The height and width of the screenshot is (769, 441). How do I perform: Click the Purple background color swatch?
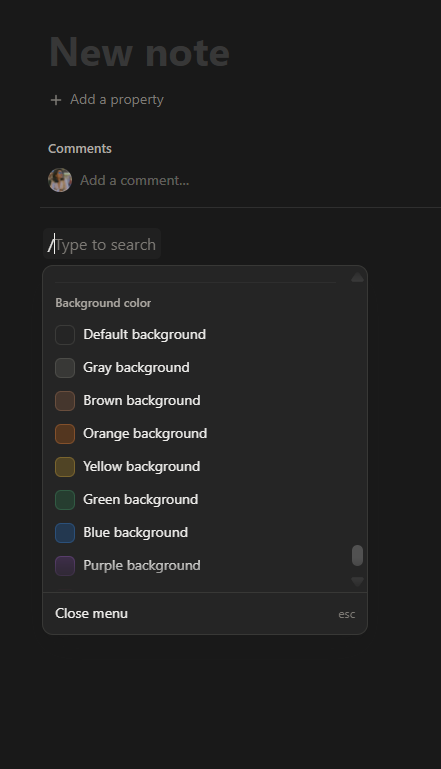(x=65, y=565)
